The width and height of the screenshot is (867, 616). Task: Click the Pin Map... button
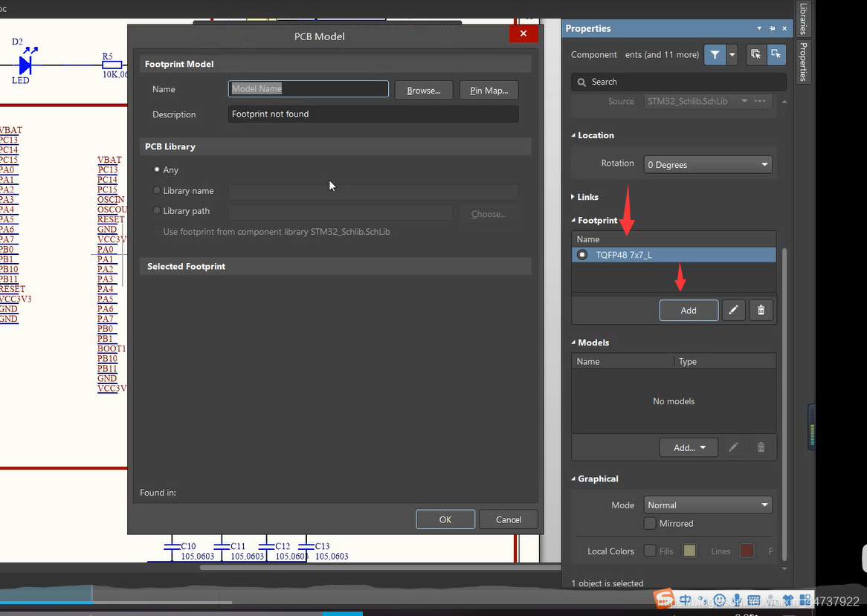pyautogui.click(x=489, y=91)
